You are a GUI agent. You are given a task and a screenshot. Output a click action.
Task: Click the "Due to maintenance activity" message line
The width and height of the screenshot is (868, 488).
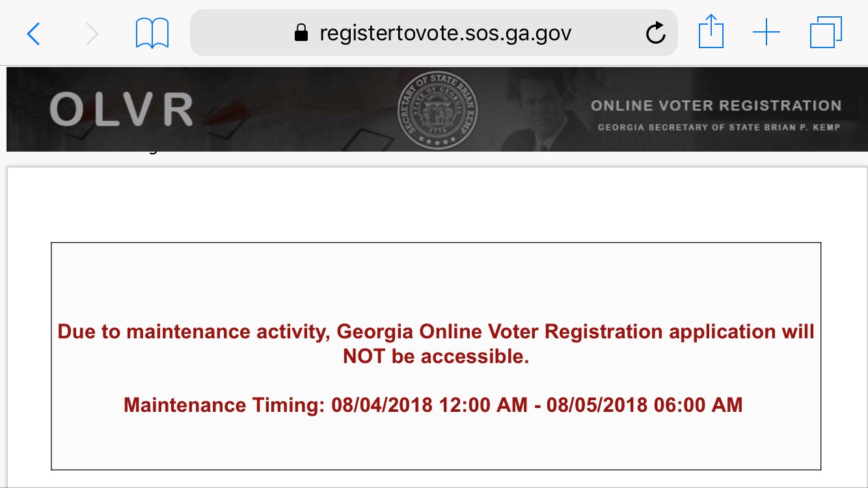coord(191,332)
